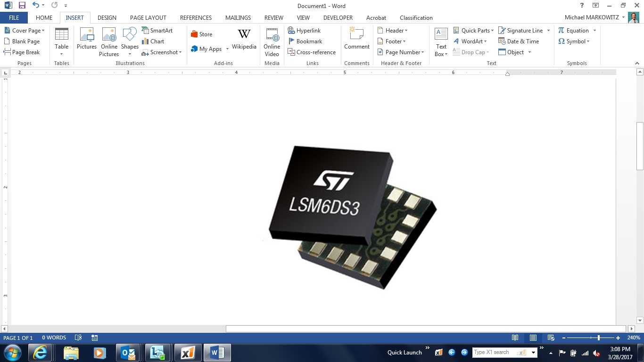The width and height of the screenshot is (644, 362).
Task: Click the Hyperlink button
Action: pyautogui.click(x=304, y=31)
